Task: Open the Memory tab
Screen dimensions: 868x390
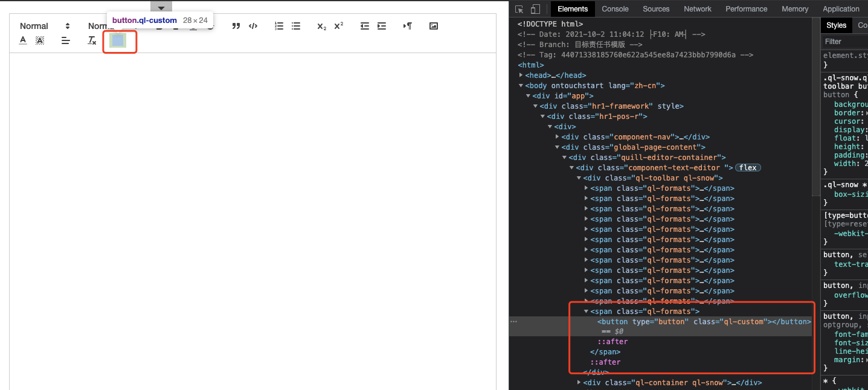Action: (x=795, y=9)
